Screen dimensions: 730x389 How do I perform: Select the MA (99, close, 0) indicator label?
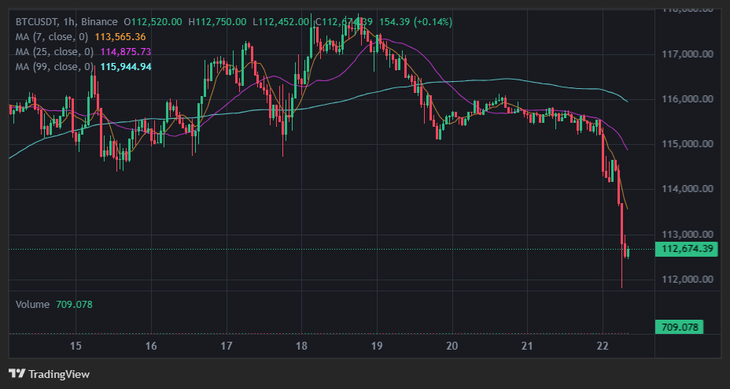(54, 67)
